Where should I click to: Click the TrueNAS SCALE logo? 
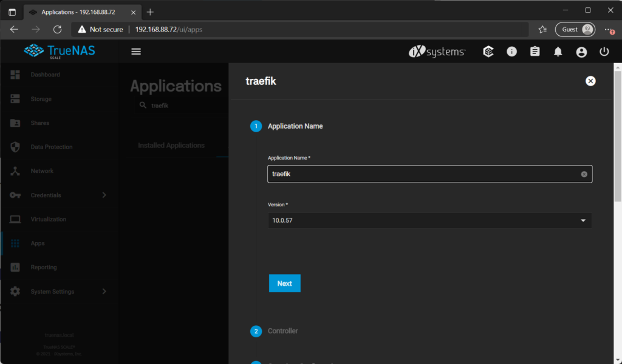[x=60, y=52]
